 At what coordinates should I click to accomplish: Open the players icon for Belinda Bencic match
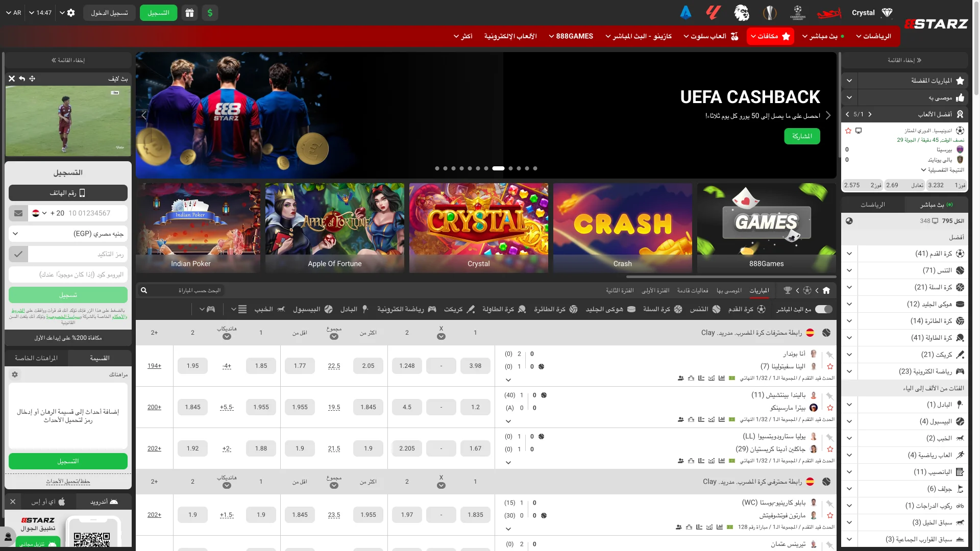click(681, 419)
